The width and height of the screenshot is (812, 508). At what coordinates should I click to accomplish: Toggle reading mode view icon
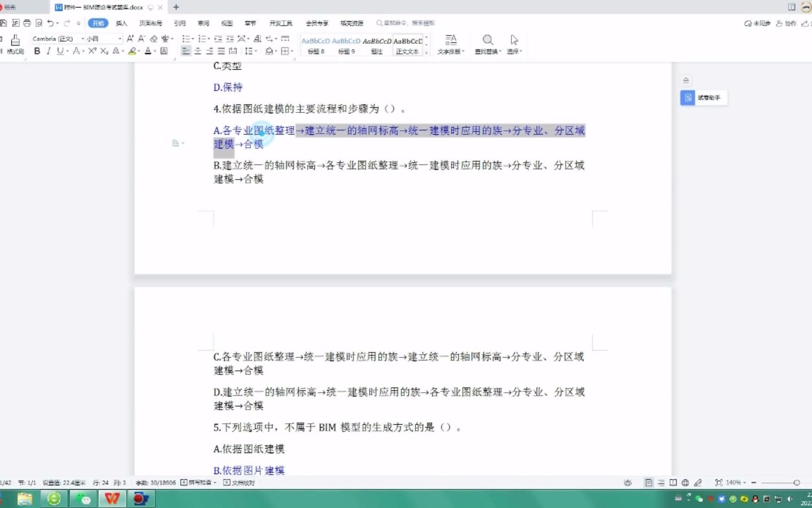point(673,483)
